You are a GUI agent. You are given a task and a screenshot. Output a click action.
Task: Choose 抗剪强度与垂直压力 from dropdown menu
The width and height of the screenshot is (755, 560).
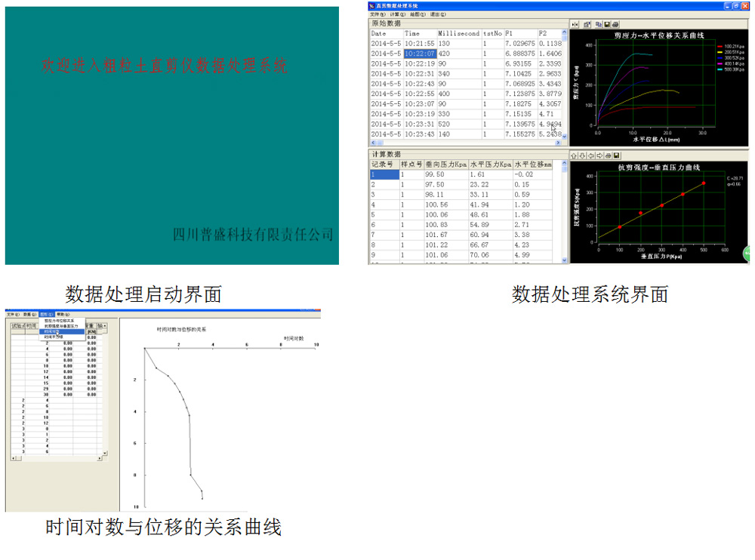tap(61, 326)
